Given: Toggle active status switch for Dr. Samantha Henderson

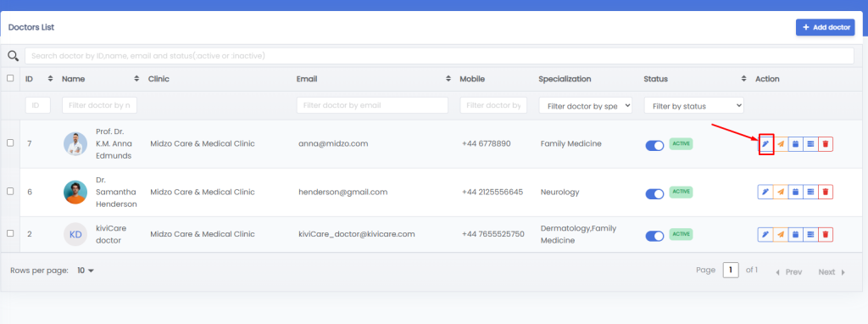Looking at the screenshot, I should point(654,193).
